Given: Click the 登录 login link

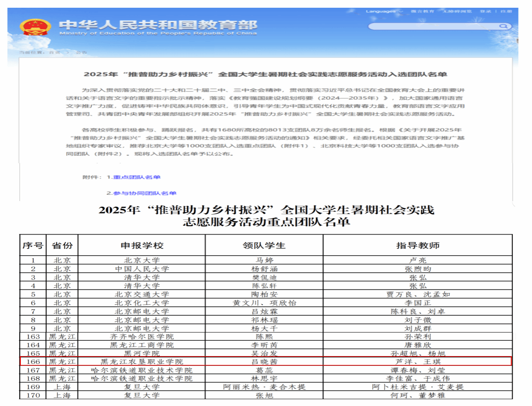Looking at the screenshot, I should click(x=486, y=11).
